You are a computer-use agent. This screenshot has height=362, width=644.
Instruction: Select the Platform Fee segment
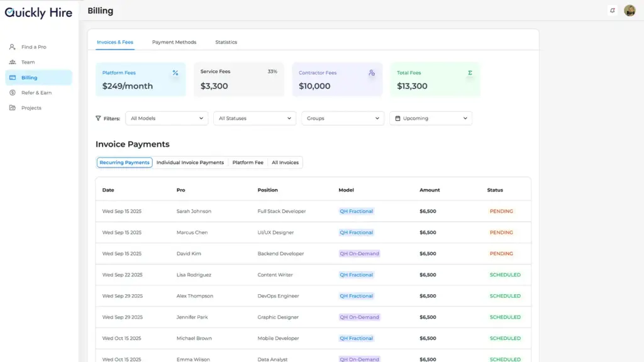point(248,163)
